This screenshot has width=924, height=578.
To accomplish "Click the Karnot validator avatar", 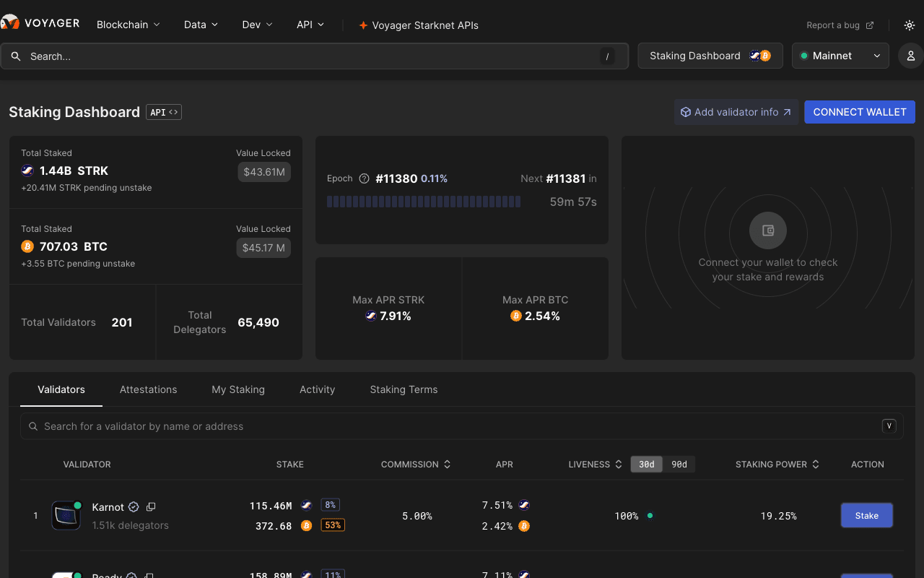I will pyautogui.click(x=66, y=516).
